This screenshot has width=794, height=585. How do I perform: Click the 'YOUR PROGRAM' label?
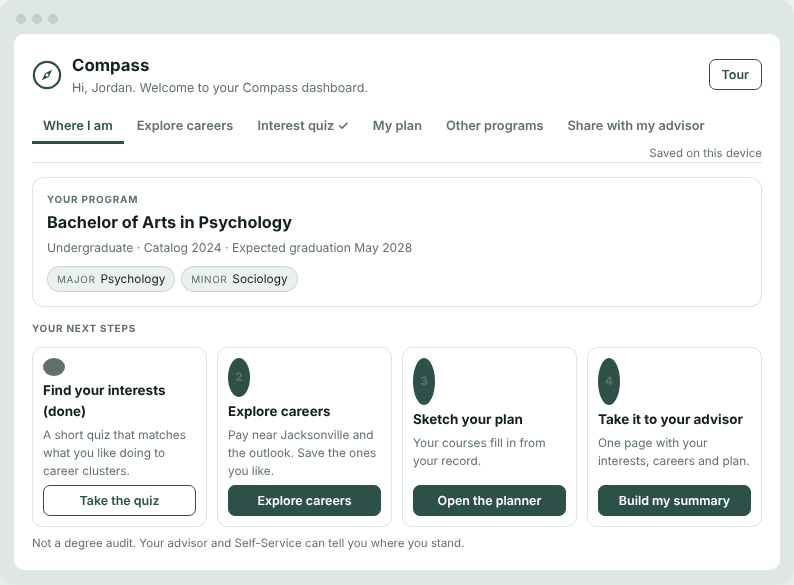pyautogui.click(x=92, y=200)
